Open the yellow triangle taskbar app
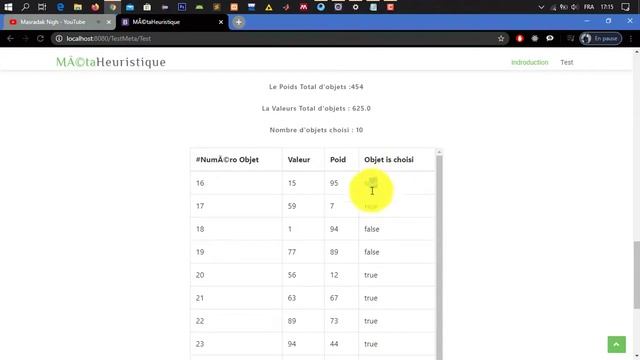640x360 pixels. tap(269, 7)
